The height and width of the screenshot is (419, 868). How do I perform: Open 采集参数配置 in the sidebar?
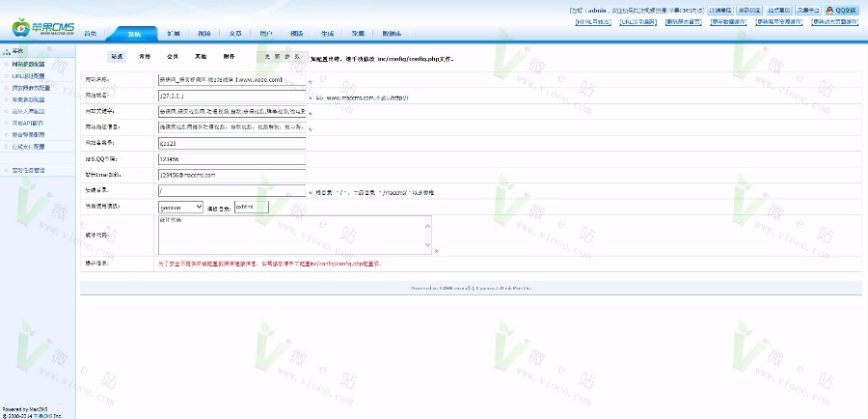28,99
